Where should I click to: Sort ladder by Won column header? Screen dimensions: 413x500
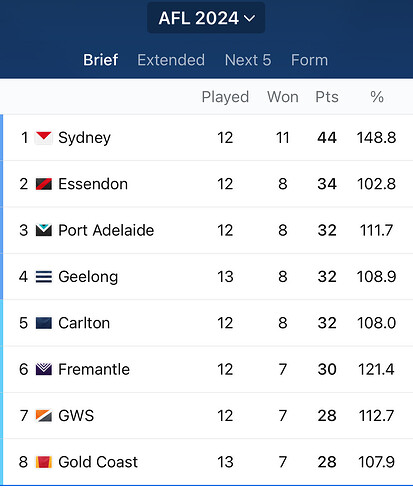(x=283, y=97)
